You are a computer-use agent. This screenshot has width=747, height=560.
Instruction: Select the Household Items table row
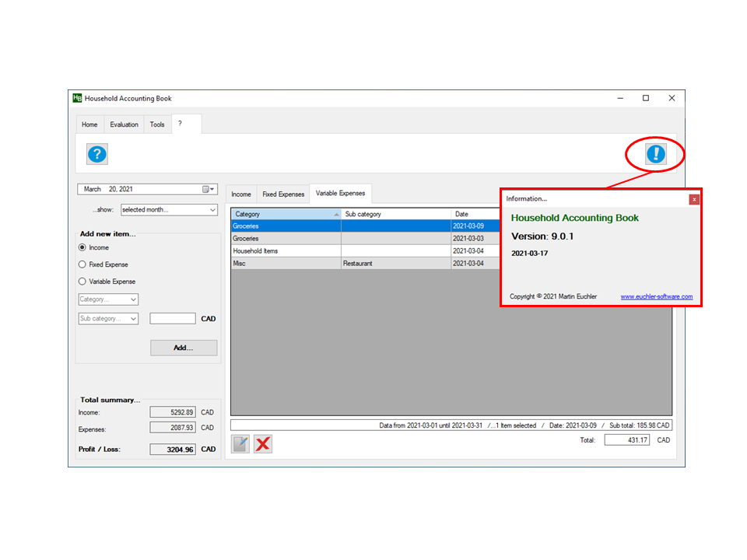pyautogui.click(x=286, y=251)
